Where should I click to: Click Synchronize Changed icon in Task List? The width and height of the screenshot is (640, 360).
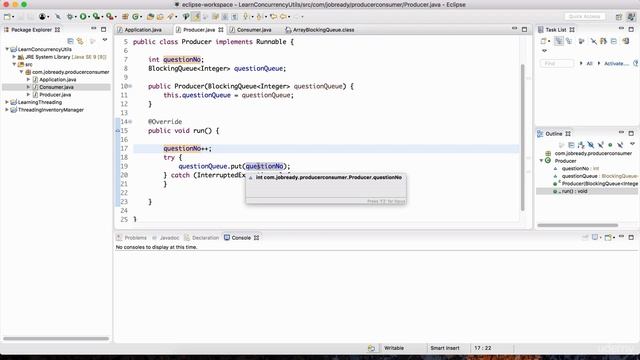coord(626,41)
